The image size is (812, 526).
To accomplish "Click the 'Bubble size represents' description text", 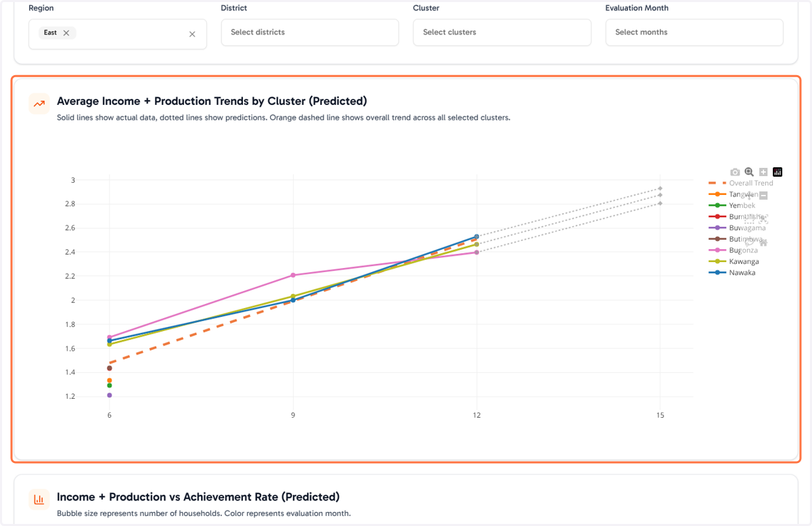I will tap(204, 513).
